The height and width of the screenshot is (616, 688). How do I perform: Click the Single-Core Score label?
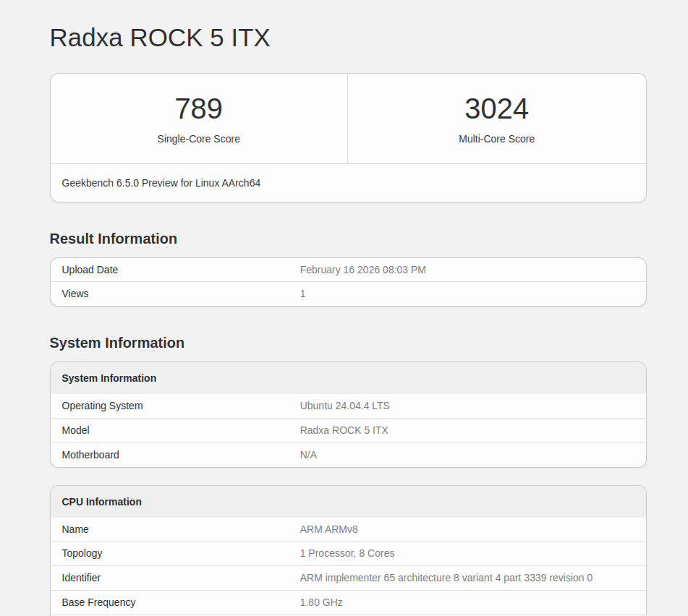(x=198, y=139)
